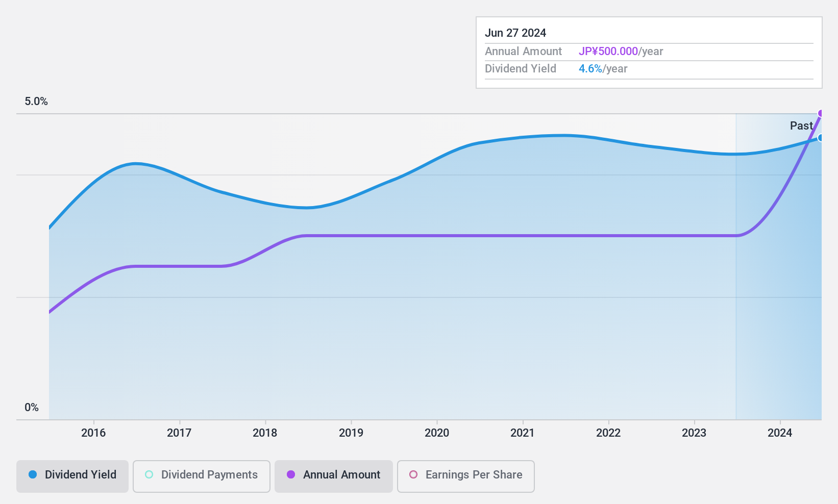This screenshot has height=504, width=838.
Task: Click the 0% y-axis label
Action: pyautogui.click(x=32, y=408)
